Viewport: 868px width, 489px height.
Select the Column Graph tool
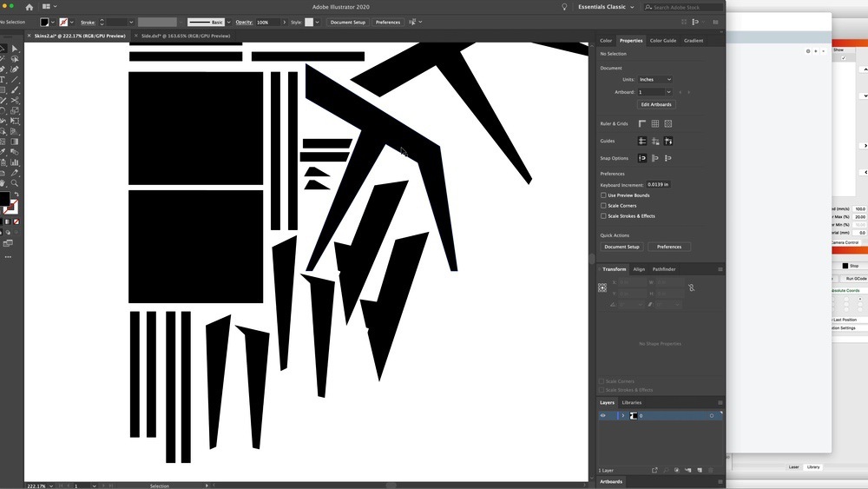(15, 162)
